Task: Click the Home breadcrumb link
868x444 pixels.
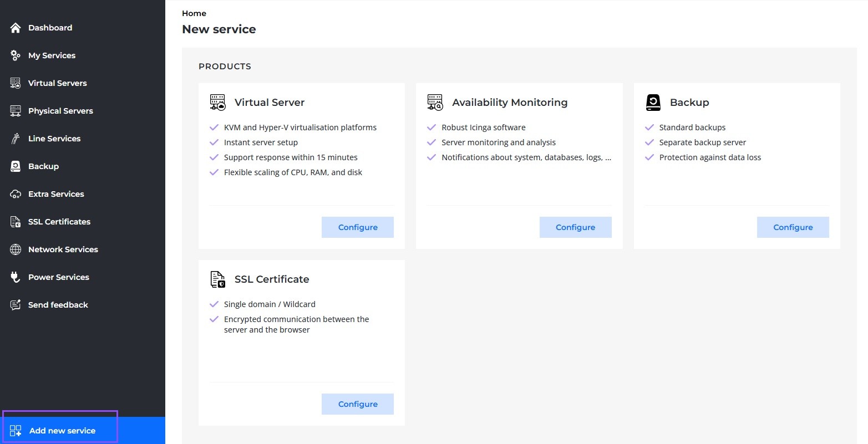Action: (194, 13)
